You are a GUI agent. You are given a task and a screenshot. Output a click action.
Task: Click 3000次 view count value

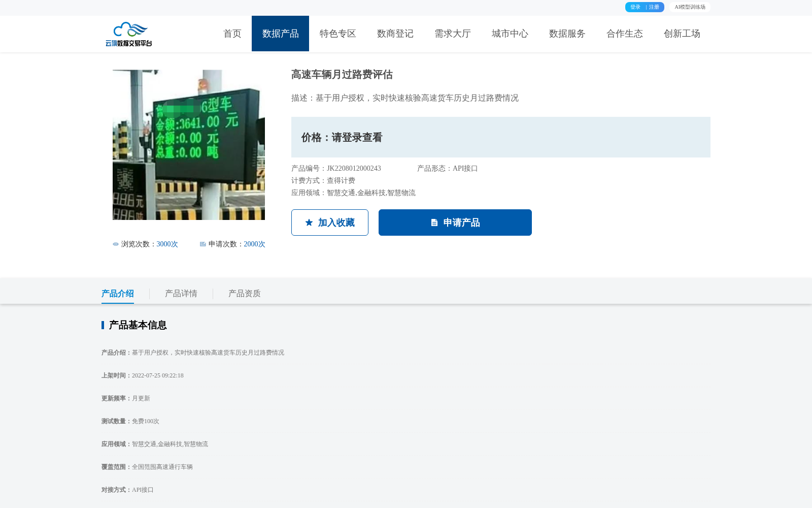point(167,244)
